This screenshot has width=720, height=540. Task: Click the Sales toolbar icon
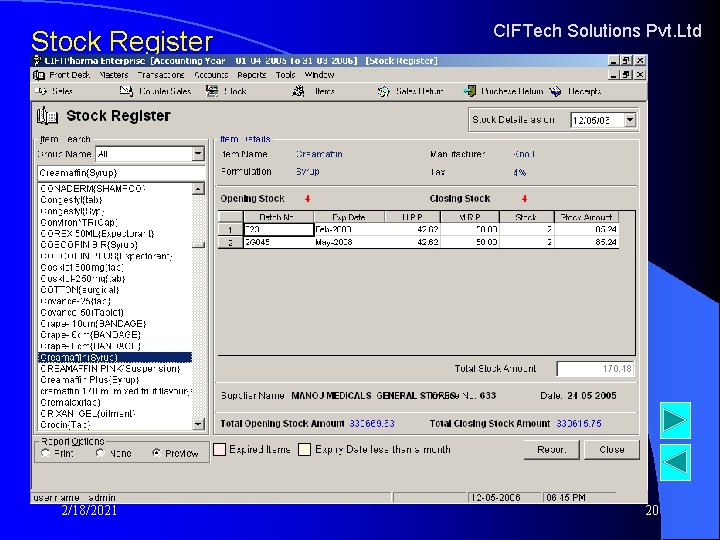click(41, 91)
